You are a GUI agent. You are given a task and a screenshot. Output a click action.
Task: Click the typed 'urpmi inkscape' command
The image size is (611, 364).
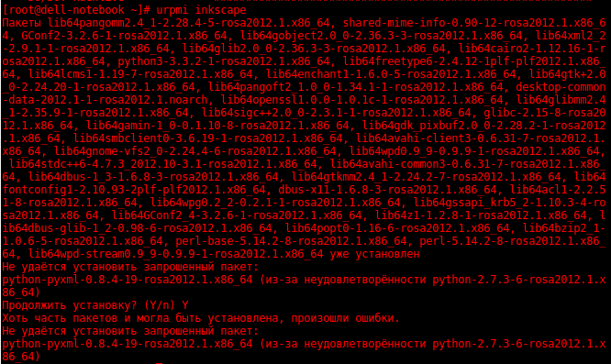point(202,10)
